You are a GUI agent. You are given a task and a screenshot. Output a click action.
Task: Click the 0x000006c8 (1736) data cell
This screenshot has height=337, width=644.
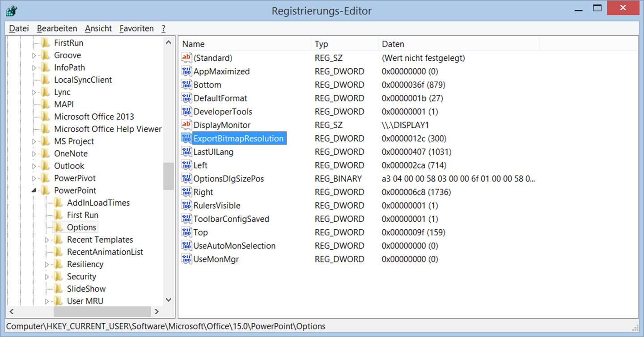[416, 192]
